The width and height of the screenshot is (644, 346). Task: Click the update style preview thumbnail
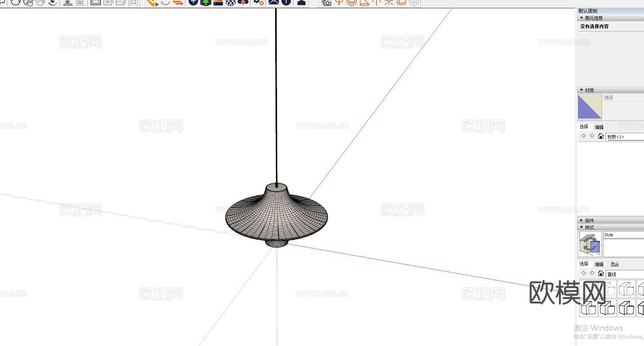coord(590,244)
